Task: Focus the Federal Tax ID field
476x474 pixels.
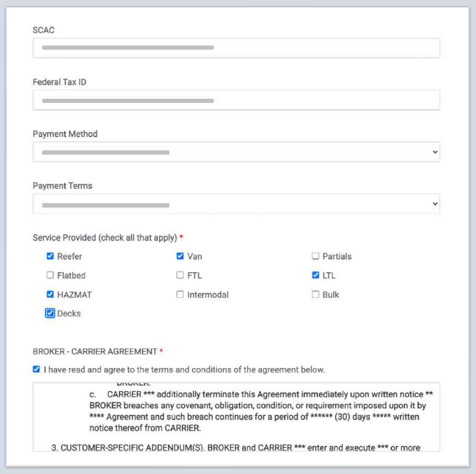Action: [x=236, y=100]
